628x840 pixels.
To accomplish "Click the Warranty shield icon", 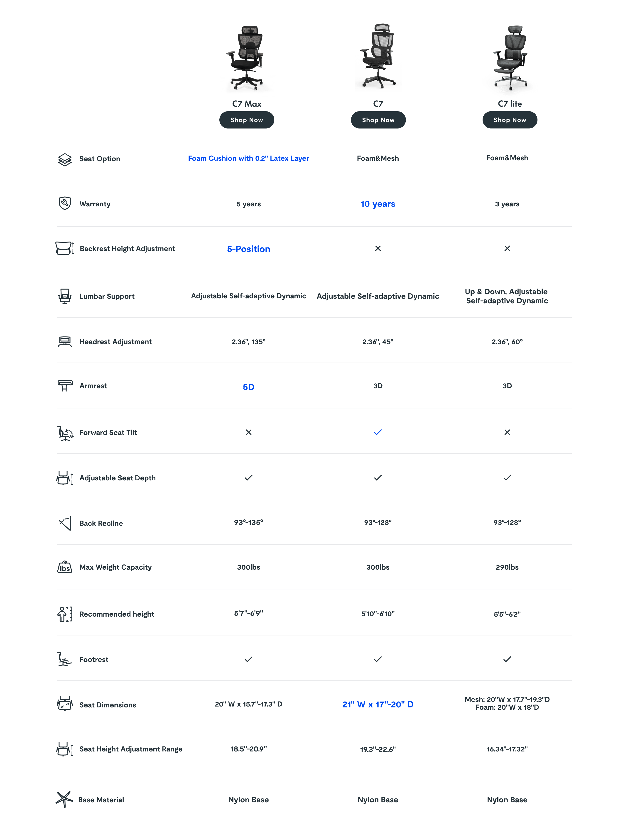I will 65,204.
